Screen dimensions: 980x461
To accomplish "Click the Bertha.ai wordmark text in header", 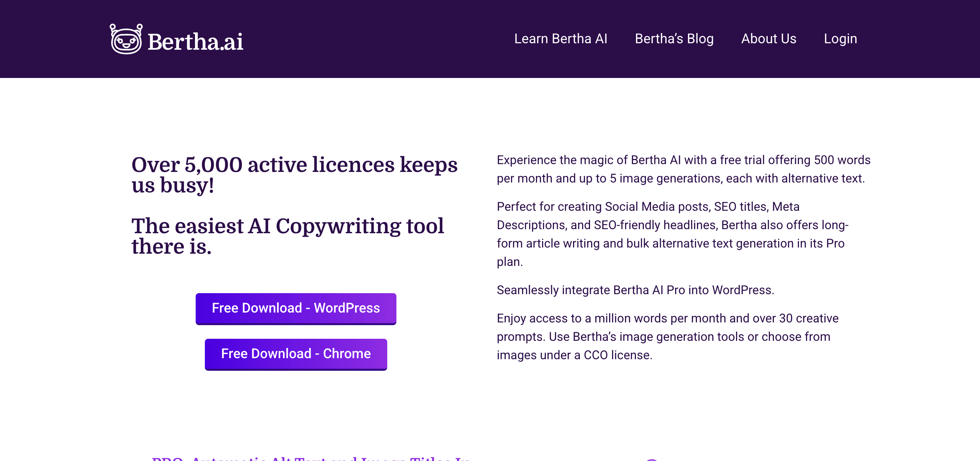I will [x=195, y=42].
